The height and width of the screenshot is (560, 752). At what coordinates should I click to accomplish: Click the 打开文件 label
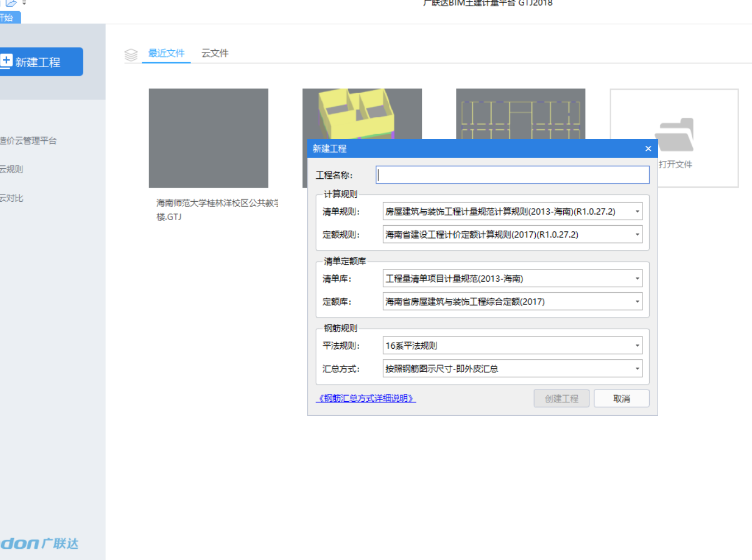(675, 164)
